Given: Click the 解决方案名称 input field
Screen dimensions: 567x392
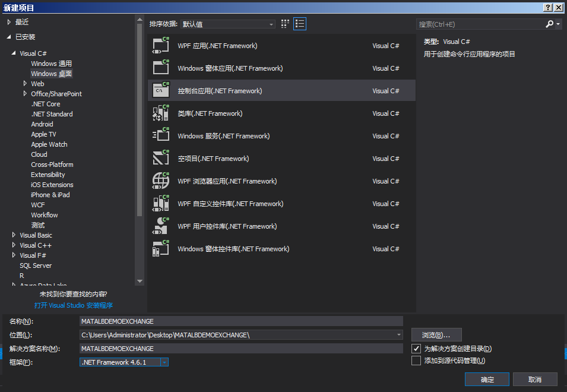Looking at the screenshot, I should 241,349.
